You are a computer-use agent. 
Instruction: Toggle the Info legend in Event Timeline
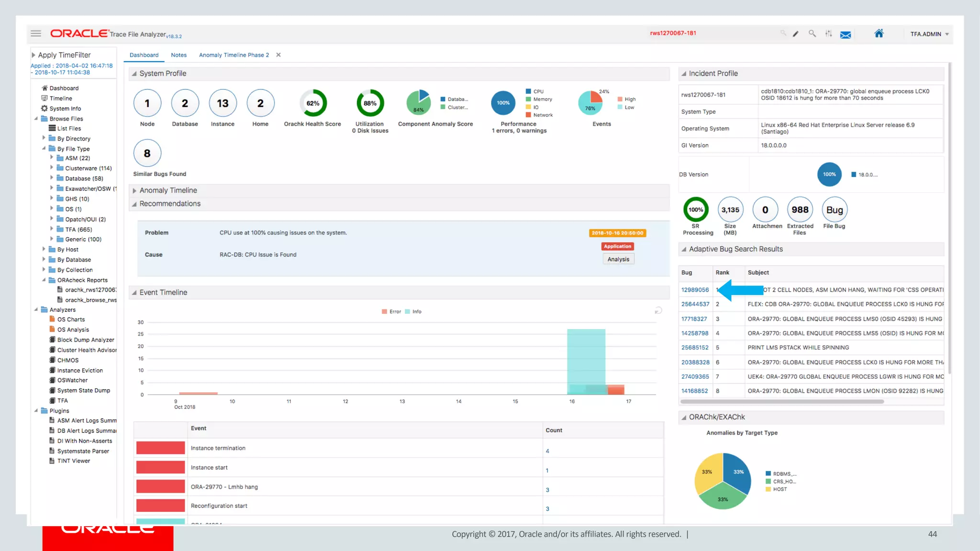click(x=413, y=311)
